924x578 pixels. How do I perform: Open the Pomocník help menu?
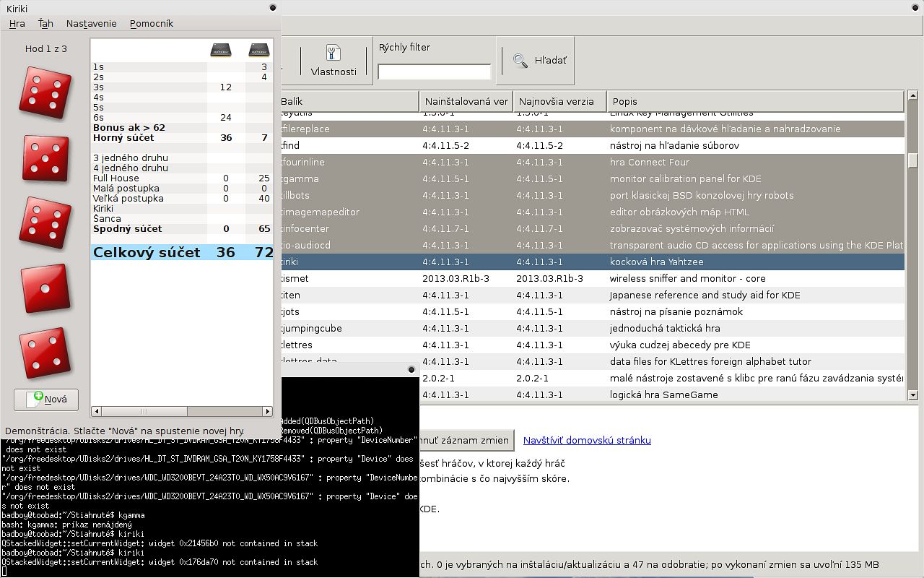coord(151,24)
